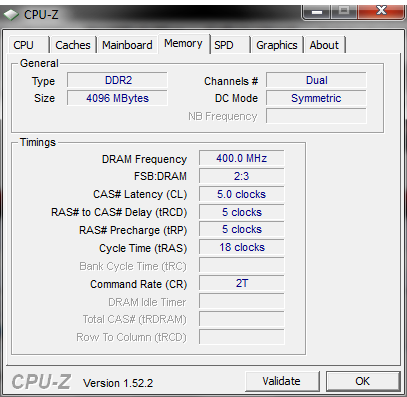Click the Command Rate 2T field
Viewport: 407px width, 397px height.
click(x=242, y=283)
